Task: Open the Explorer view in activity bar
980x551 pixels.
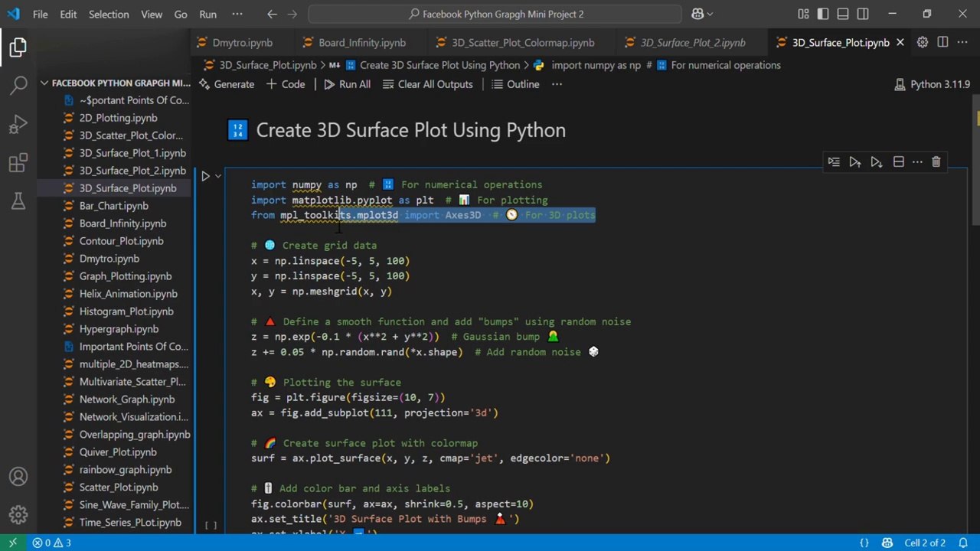Action: click(18, 47)
